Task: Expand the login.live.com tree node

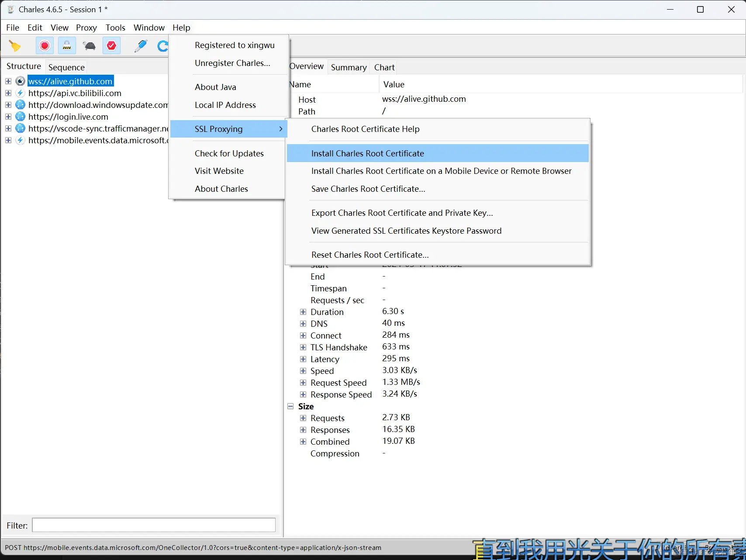Action: pyautogui.click(x=8, y=117)
